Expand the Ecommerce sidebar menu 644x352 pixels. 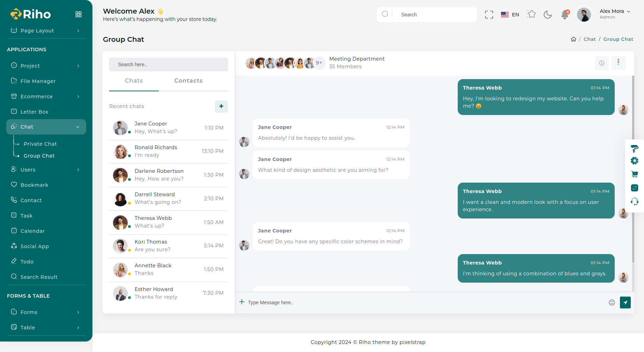46,97
